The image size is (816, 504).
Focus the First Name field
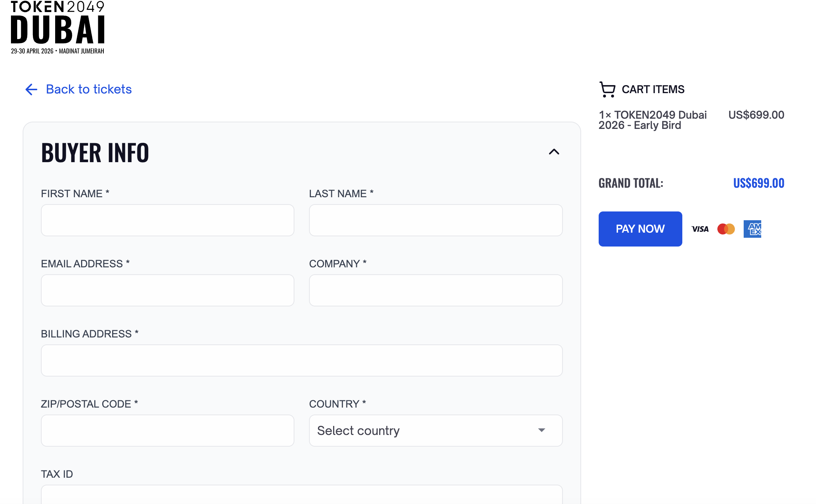[x=167, y=220]
